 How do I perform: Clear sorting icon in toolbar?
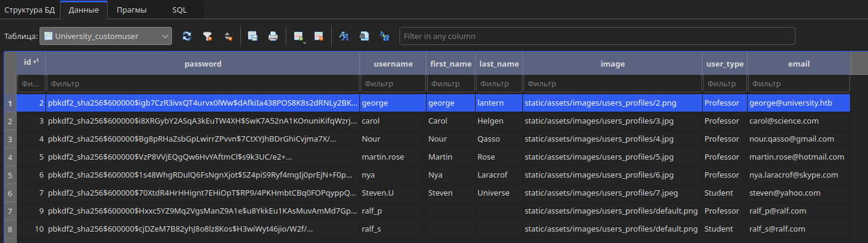tap(228, 36)
